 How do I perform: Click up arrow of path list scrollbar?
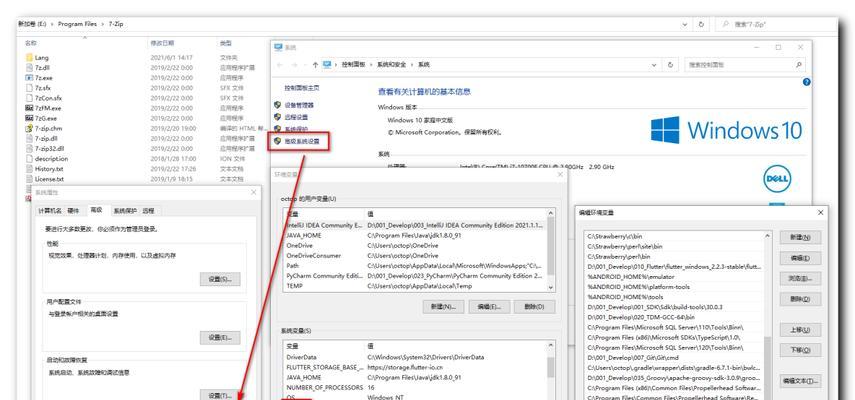(x=768, y=236)
